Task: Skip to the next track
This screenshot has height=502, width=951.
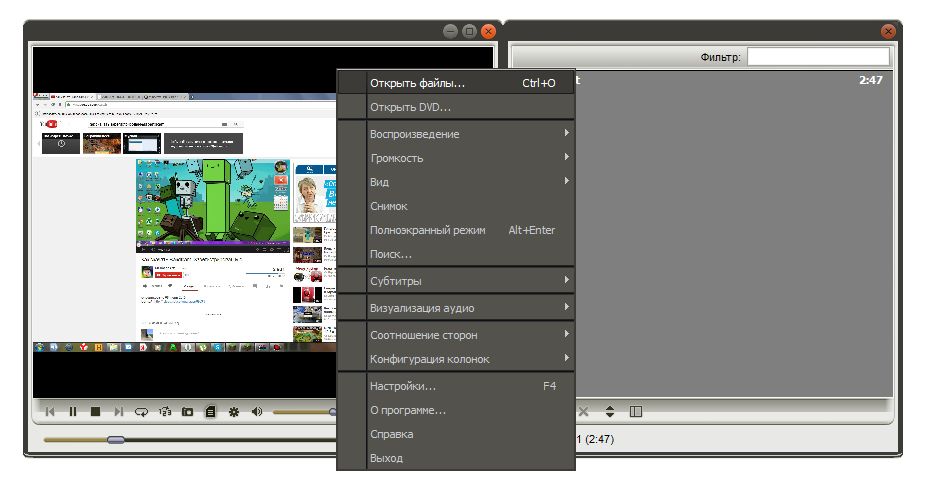Action: (118, 412)
